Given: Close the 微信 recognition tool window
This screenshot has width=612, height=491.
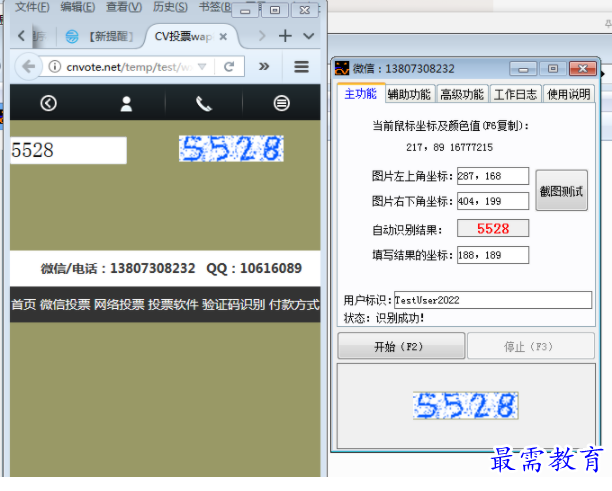Looking at the screenshot, I should (x=582, y=69).
